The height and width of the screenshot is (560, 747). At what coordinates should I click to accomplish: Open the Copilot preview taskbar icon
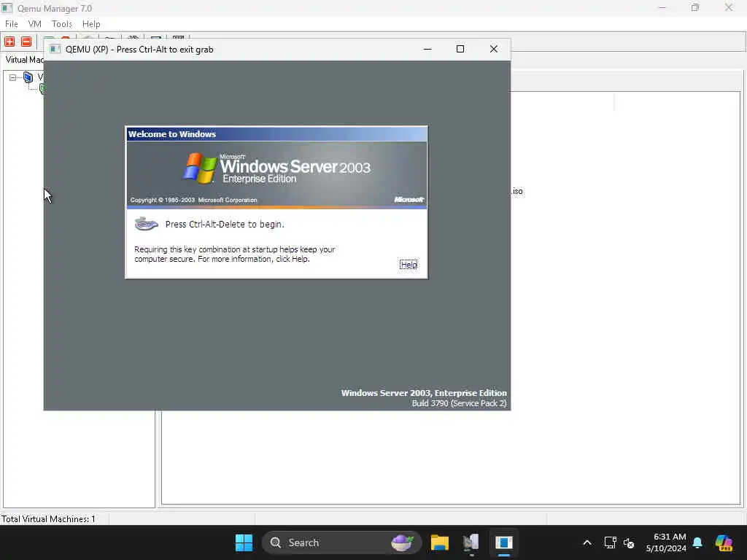pyautogui.click(x=724, y=542)
